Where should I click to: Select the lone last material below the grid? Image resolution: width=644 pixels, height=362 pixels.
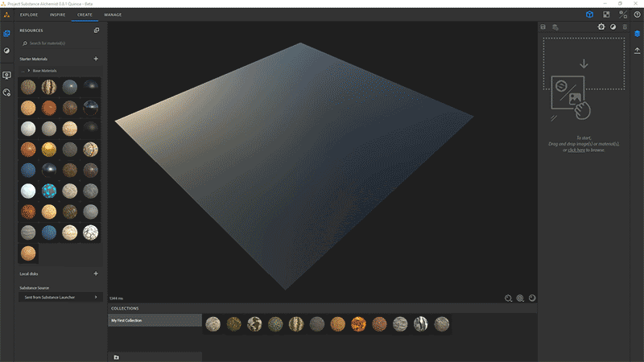(x=28, y=253)
